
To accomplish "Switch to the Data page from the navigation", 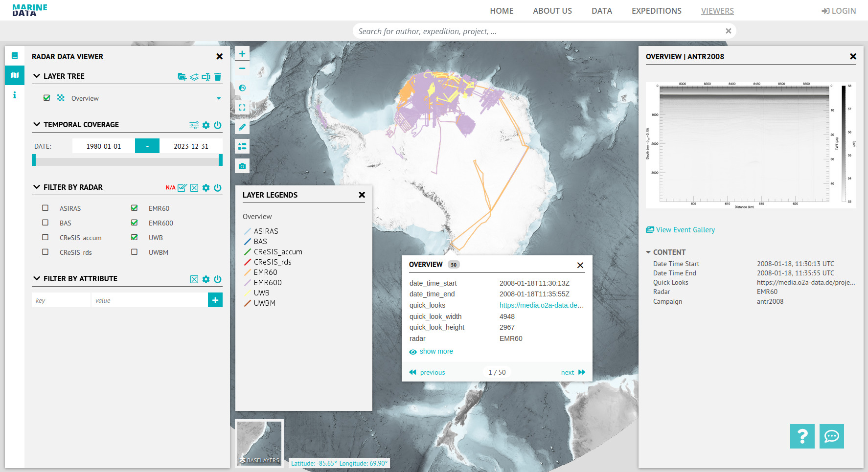I will point(601,10).
